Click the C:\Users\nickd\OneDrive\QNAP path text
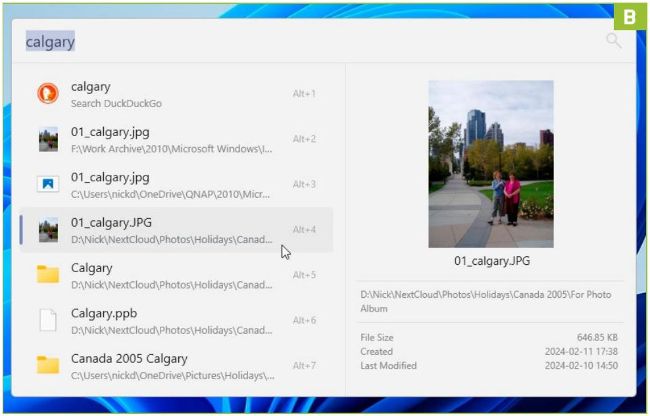The width and height of the screenshot is (650, 416). (170, 194)
